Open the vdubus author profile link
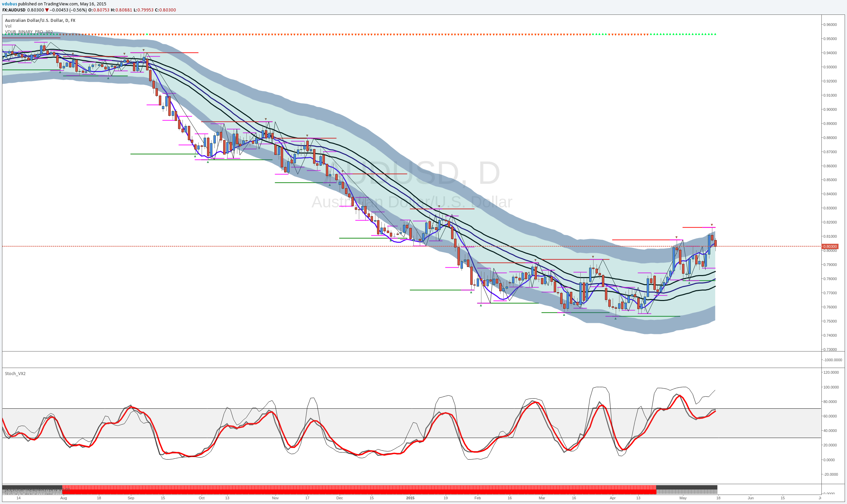This screenshot has height=504, width=847. click(9, 4)
